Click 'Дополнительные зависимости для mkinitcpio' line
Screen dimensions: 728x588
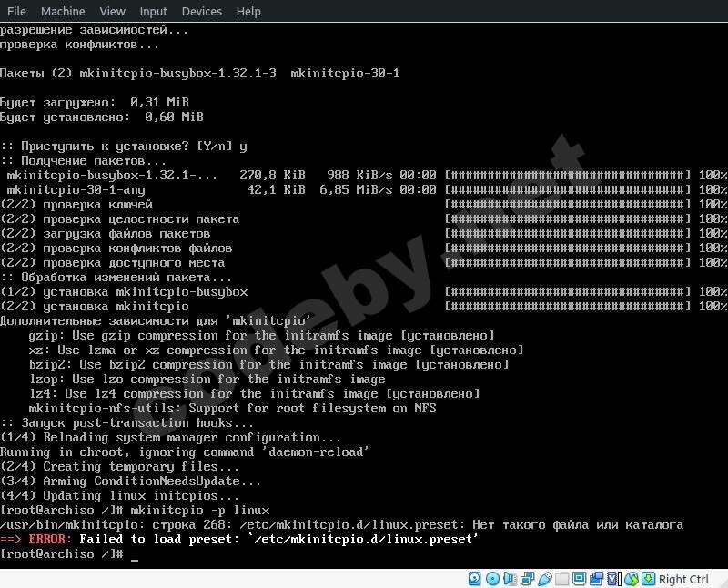pos(156,321)
